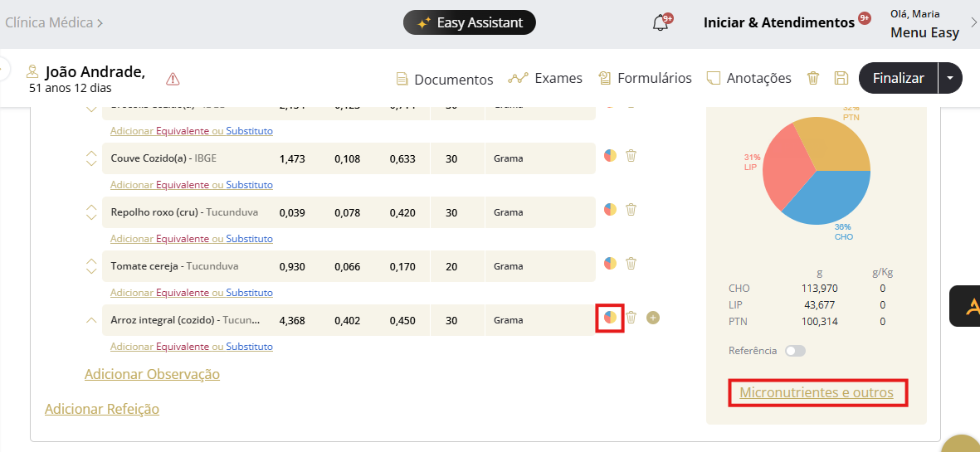This screenshot has height=452, width=980.
Task: Open the Exames section
Action: 545,78
